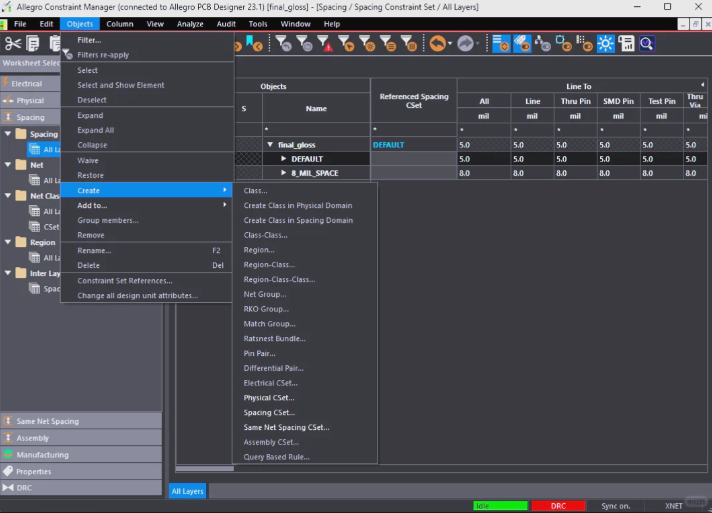Screen dimensions: 712x513
Task: Click the Copy icon in toolbar
Action: tap(33, 44)
